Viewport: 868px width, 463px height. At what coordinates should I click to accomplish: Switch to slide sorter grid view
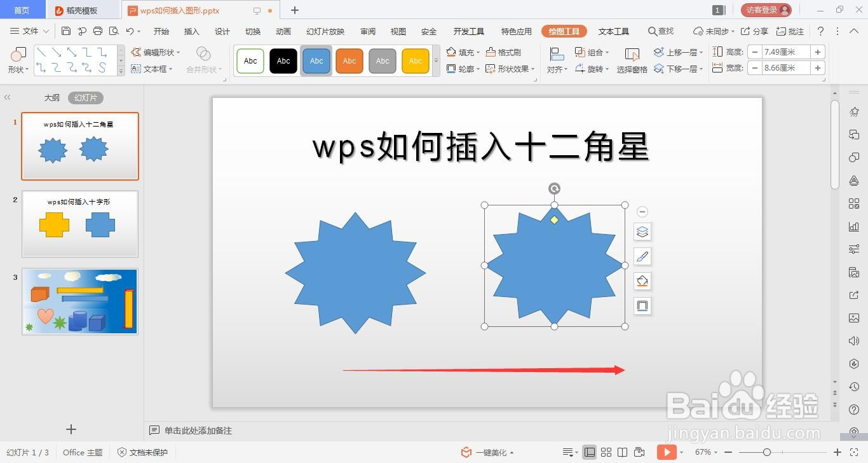click(606, 452)
